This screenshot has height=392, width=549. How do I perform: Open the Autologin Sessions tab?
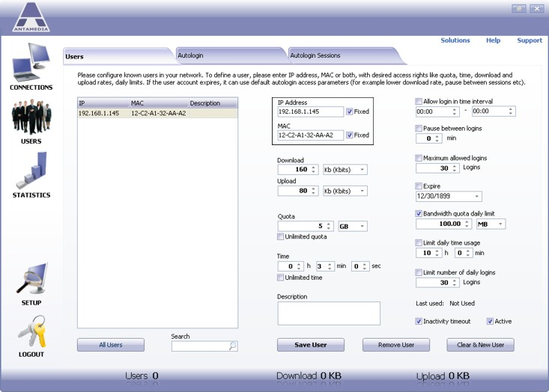[x=315, y=55]
